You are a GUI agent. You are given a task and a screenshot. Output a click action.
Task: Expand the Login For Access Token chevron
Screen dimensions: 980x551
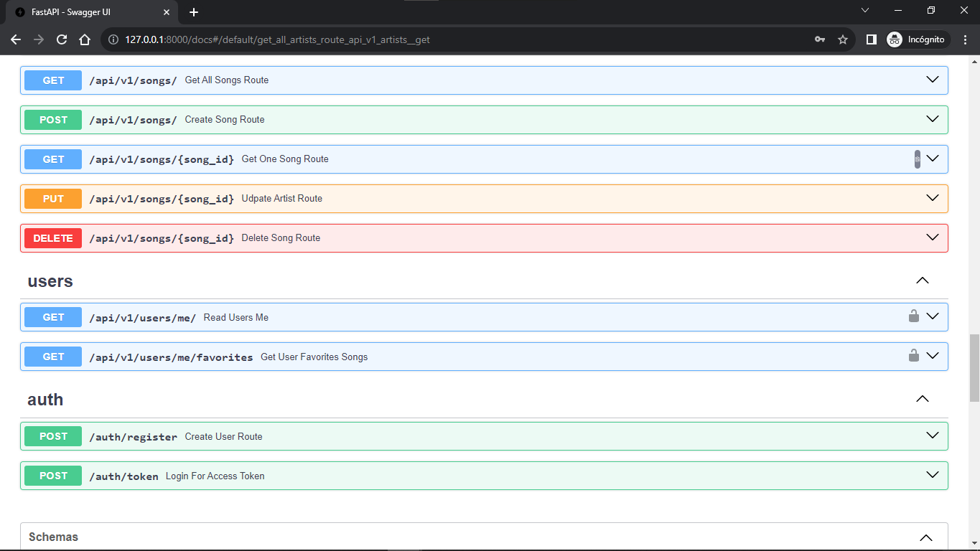(x=933, y=475)
